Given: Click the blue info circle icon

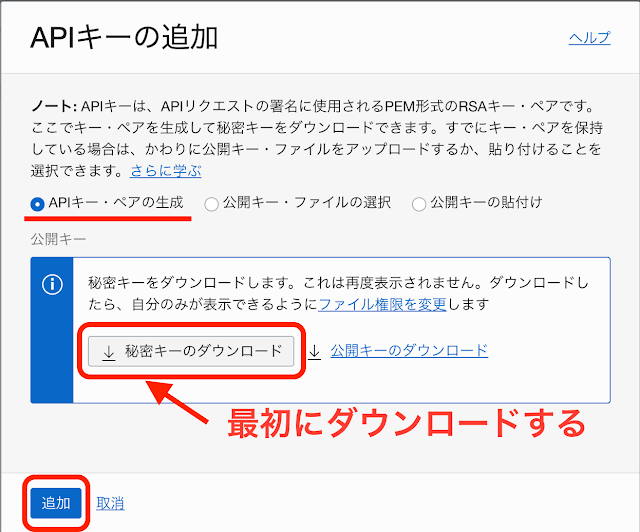Looking at the screenshot, I should (x=52, y=284).
